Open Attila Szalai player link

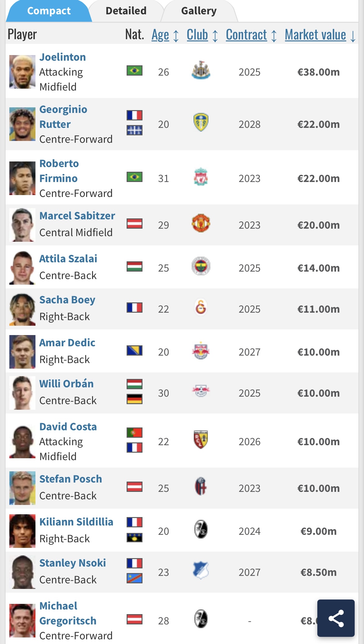coord(68,259)
